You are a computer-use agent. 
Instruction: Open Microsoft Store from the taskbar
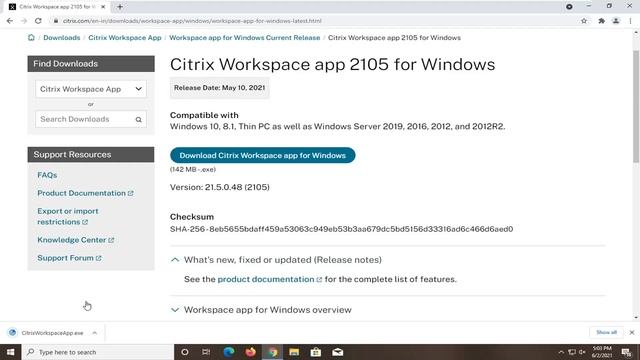[x=316, y=352]
